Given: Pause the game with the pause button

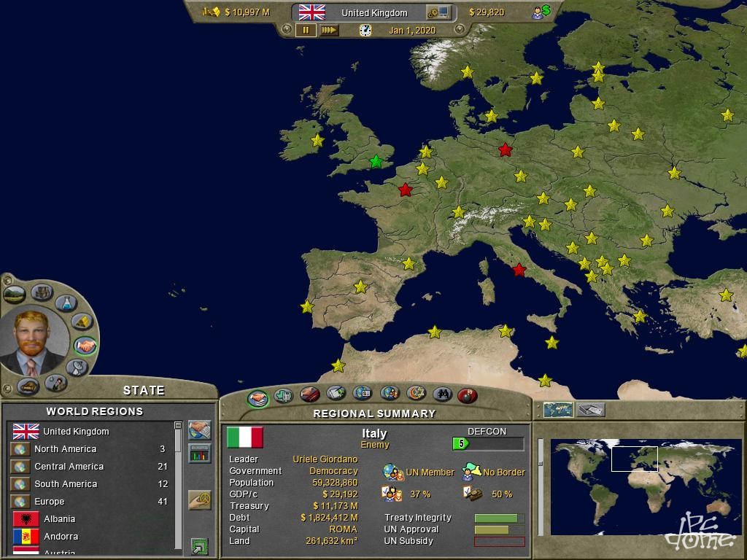Looking at the screenshot, I should click(x=306, y=30).
